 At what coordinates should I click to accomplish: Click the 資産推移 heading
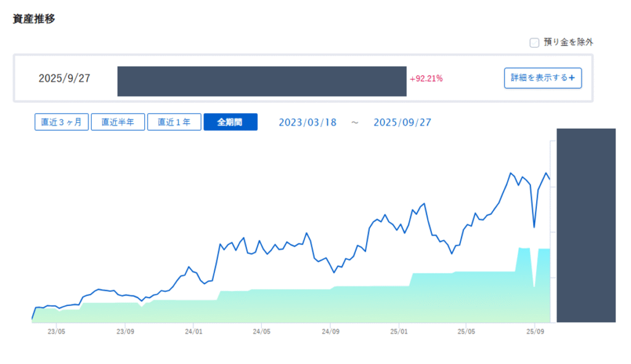34,18
